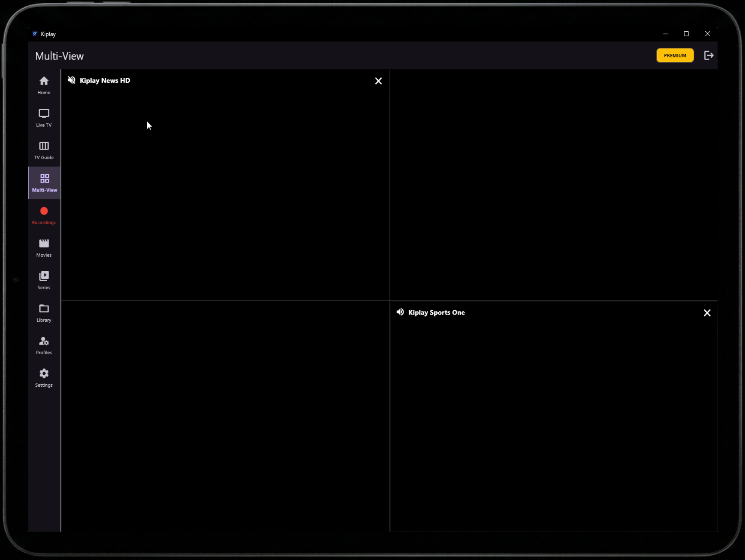Close the Kiplay Sports One pane
This screenshot has width=745, height=560.
click(707, 312)
